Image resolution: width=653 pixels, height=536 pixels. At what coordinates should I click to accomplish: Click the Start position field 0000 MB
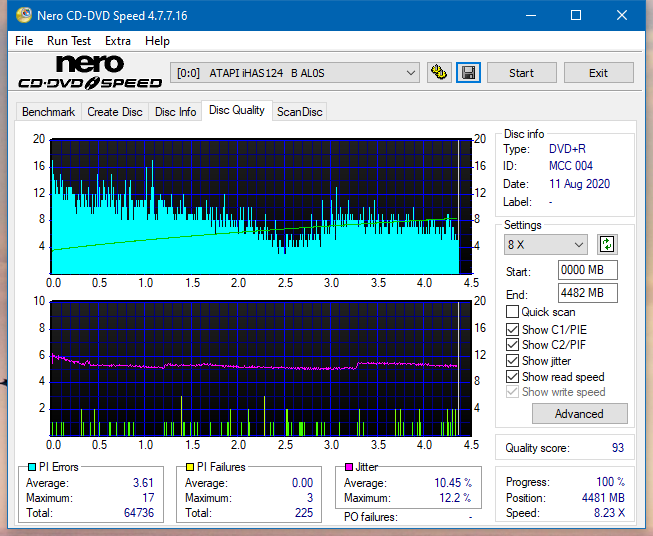588,270
